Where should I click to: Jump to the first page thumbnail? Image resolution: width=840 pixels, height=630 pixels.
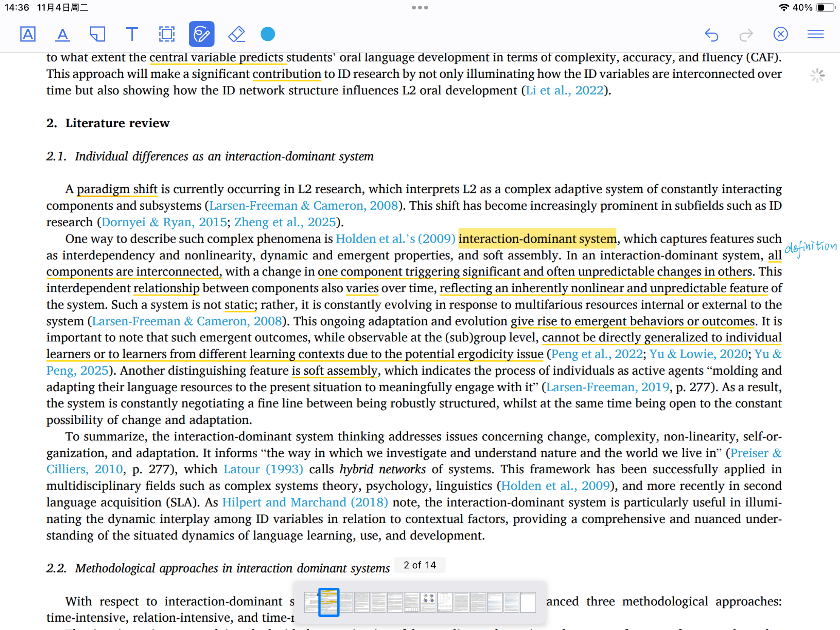(311, 602)
